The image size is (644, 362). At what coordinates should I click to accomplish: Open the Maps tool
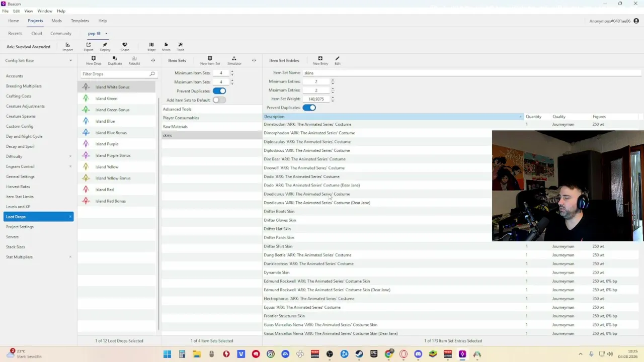tap(151, 46)
